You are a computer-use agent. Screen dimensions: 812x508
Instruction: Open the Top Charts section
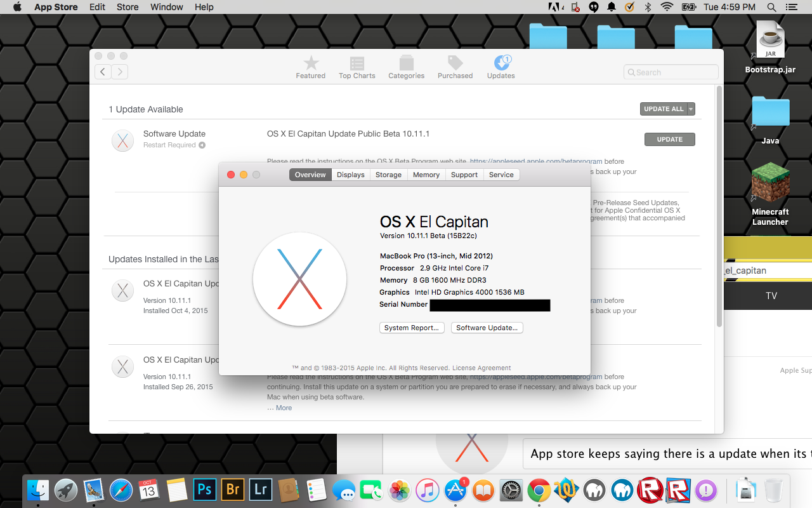pos(357,67)
